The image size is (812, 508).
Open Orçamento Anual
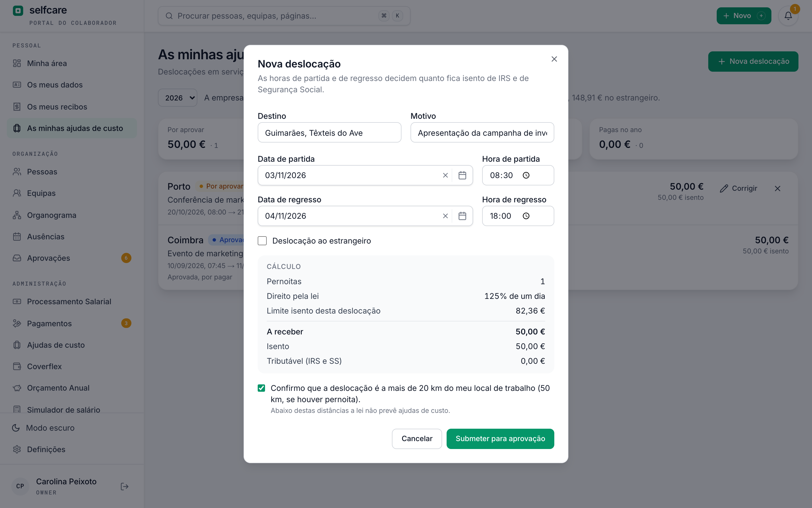click(72, 388)
